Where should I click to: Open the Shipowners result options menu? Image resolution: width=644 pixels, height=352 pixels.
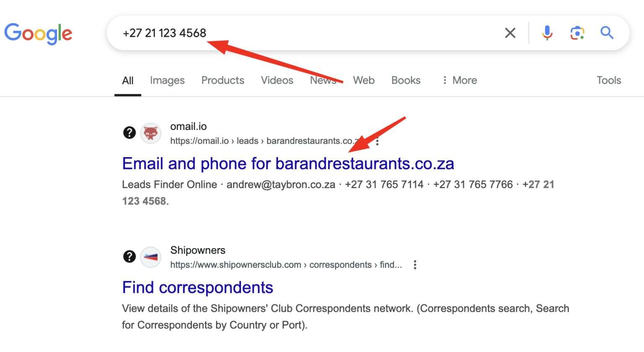(x=415, y=265)
